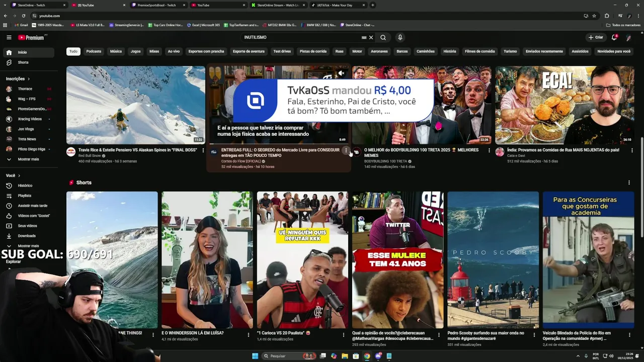Open the account avatar menu
Screen dimensions: 644x362
coord(628,37)
